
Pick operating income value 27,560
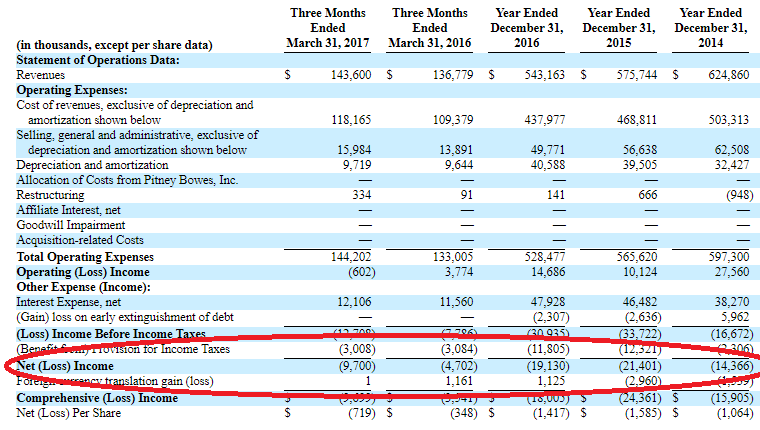[732, 272]
